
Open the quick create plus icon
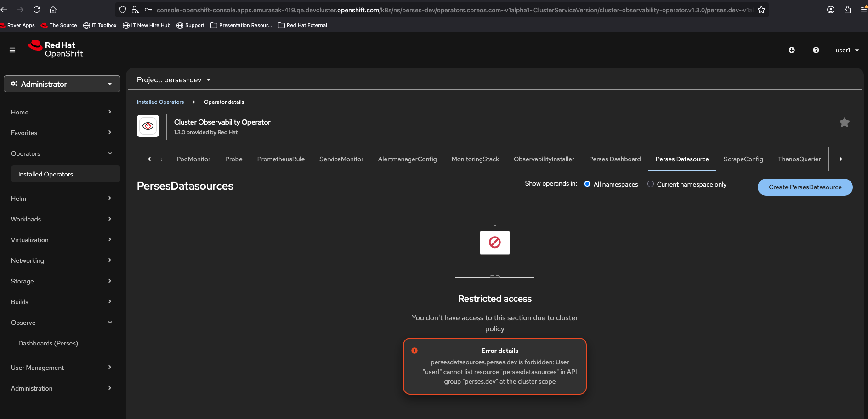point(792,50)
